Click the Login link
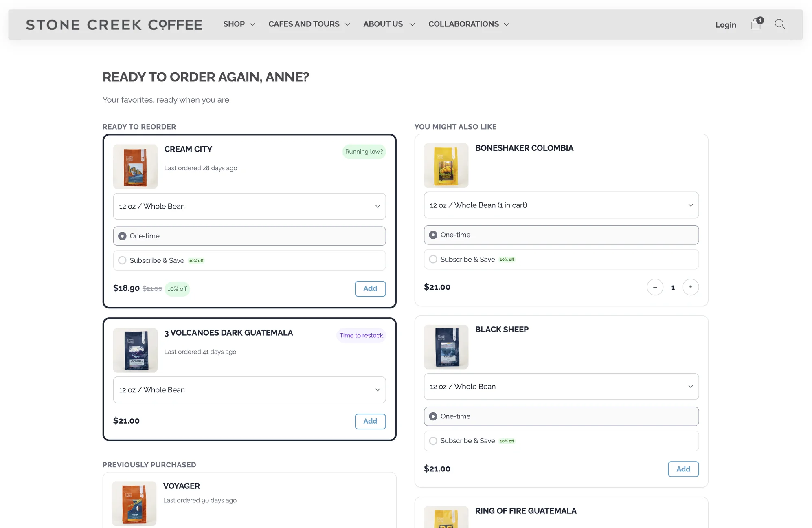The height and width of the screenshot is (528, 812). point(726,25)
